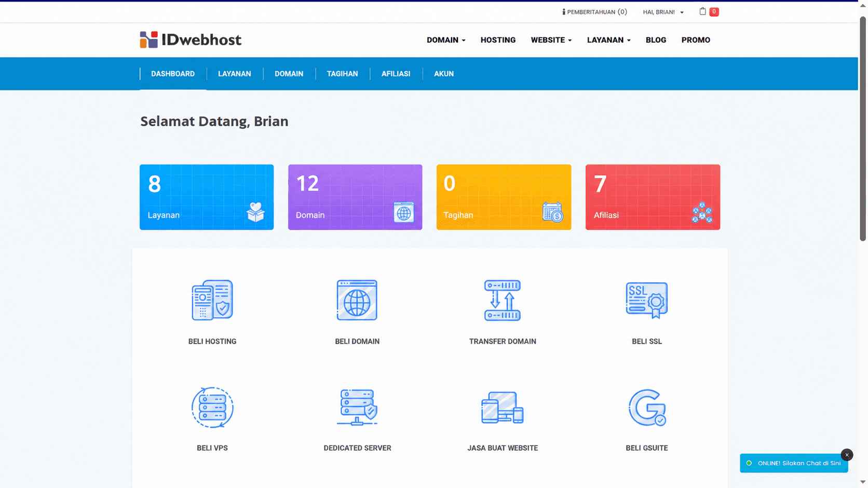
Task: Expand the Hai, Brian account dropdown
Action: [x=663, y=12]
